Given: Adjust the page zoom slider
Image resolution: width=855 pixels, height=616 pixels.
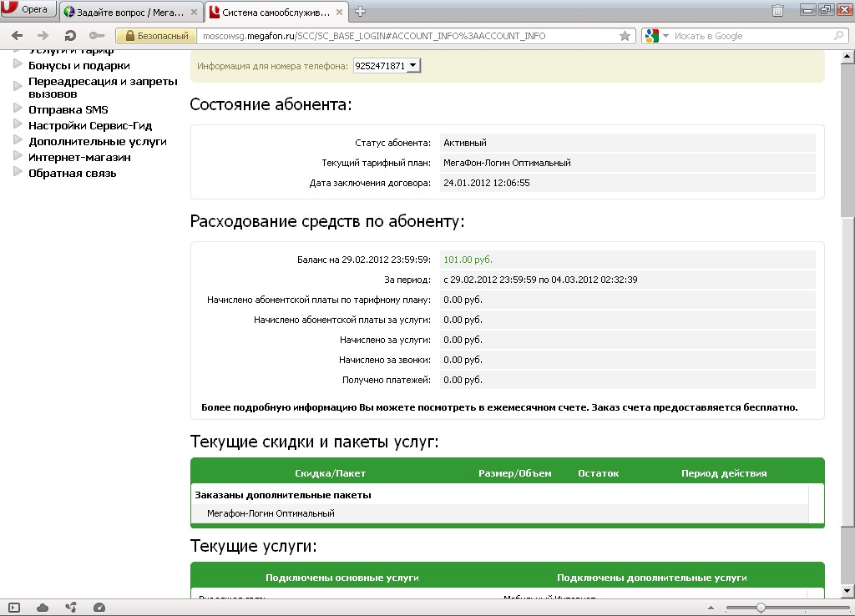Looking at the screenshot, I should [761, 607].
